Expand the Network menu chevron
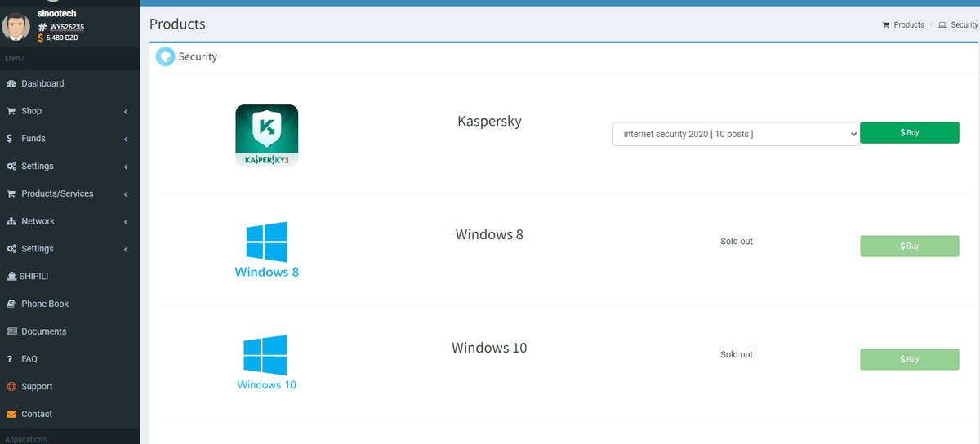980x444 pixels. [126, 222]
